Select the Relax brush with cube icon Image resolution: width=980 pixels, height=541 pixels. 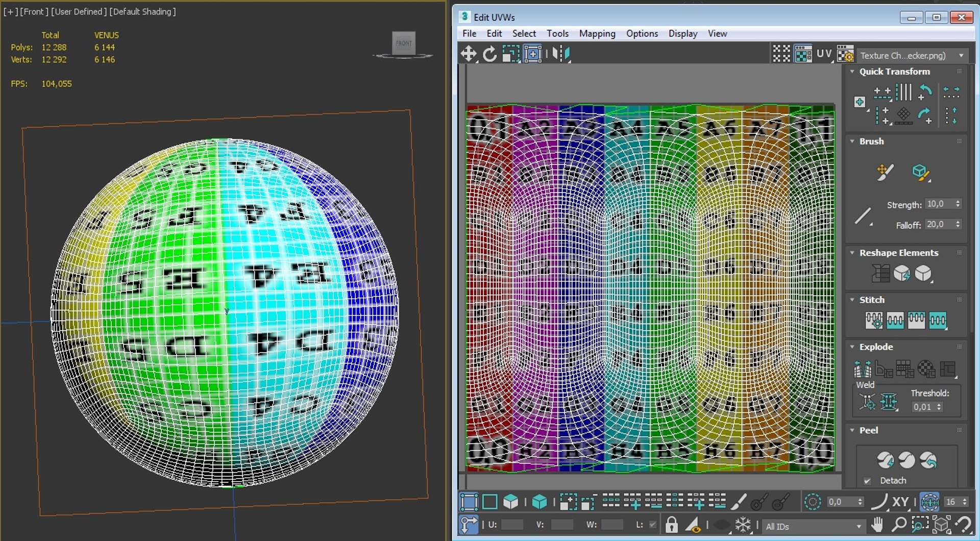tap(921, 172)
